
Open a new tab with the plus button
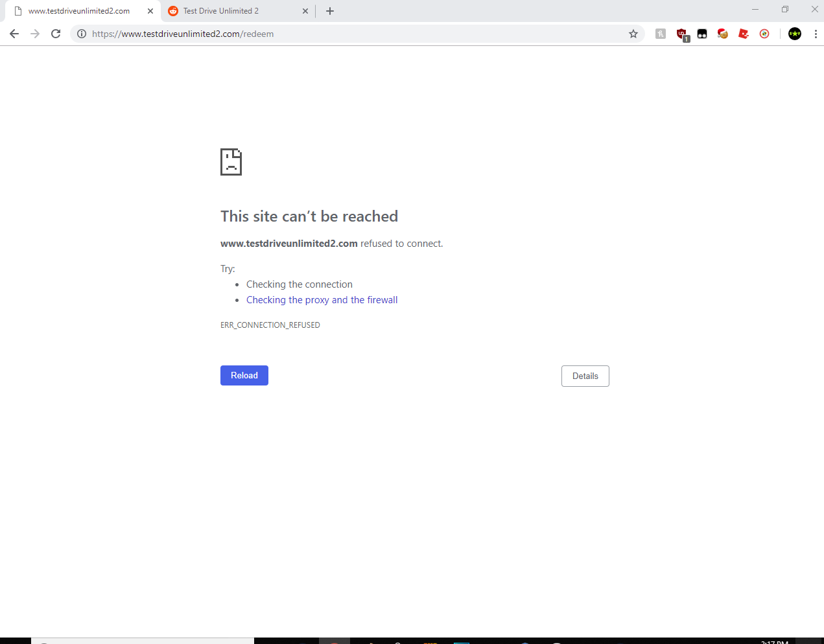(x=330, y=11)
